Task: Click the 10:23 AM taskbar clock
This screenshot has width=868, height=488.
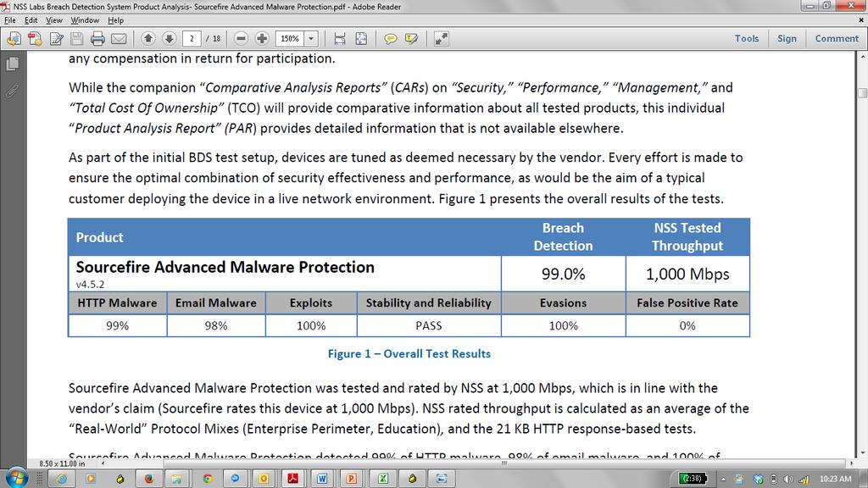Action: [x=835, y=479]
